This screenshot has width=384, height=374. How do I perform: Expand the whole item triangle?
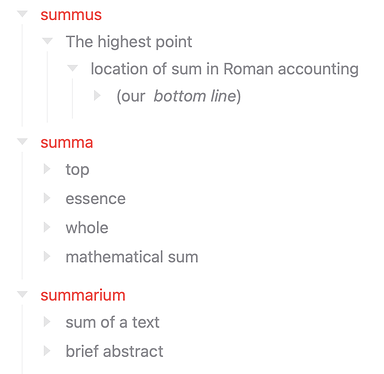47,227
